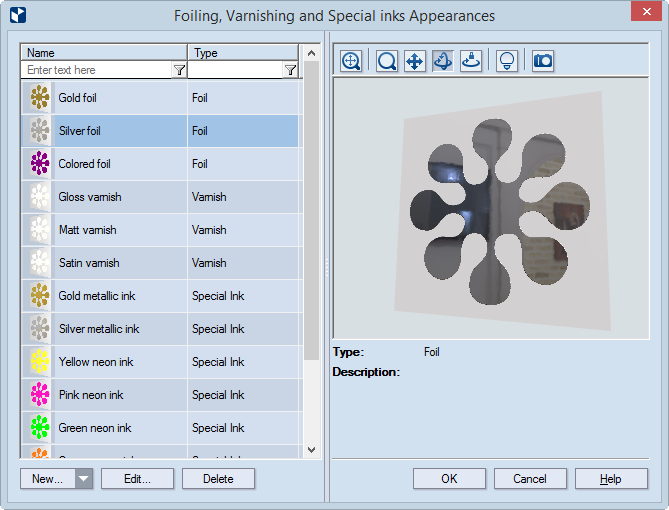Screen dimensions: 669x510
Task: Confirm with the OK button
Action: [449, 479]
